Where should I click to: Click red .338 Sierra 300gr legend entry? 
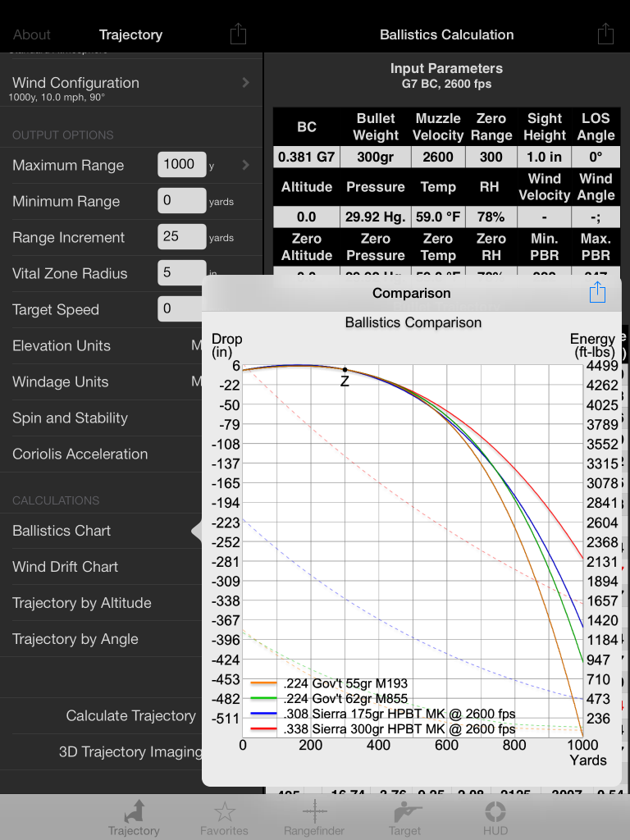(x=382, y=728)
